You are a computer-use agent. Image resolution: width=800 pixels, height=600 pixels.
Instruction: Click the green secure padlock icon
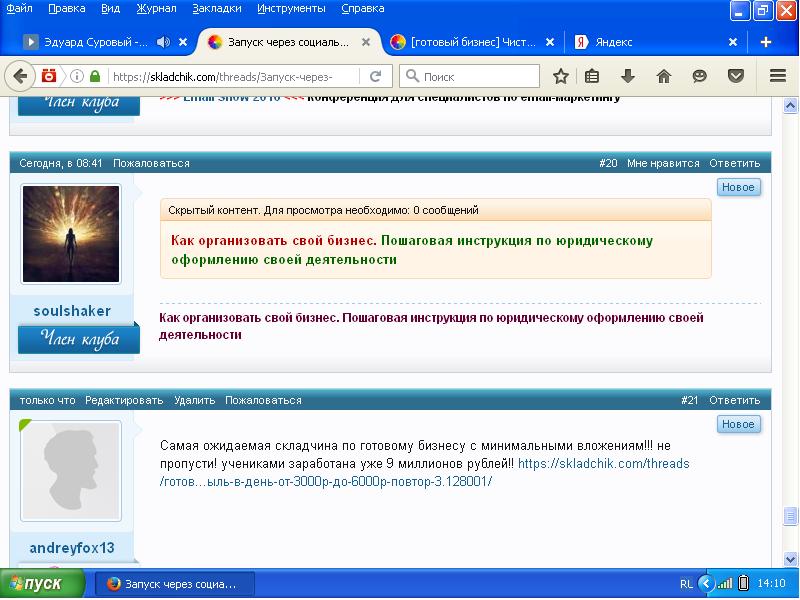coord(95,77)
